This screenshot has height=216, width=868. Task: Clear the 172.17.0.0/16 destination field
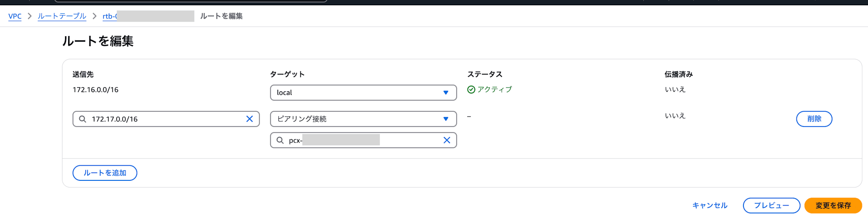coord(250,119)
